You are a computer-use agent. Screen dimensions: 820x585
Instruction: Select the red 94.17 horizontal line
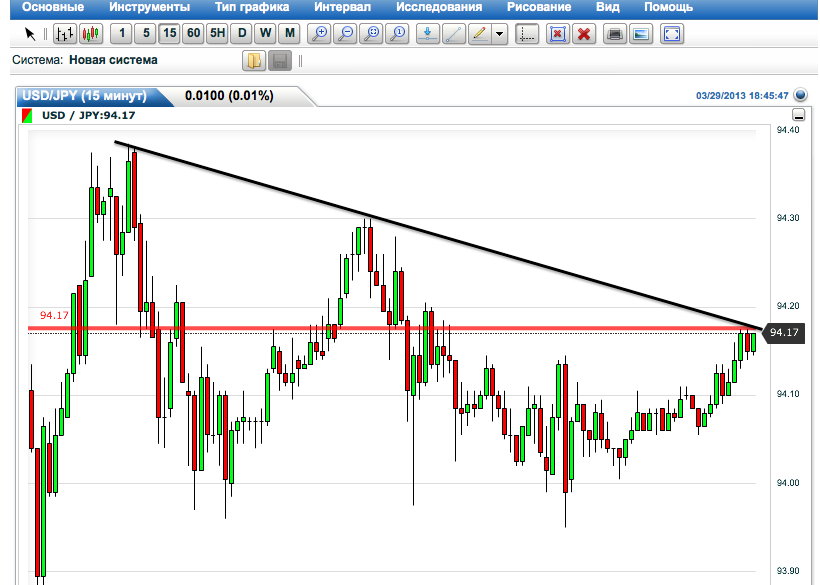point(392,328)
